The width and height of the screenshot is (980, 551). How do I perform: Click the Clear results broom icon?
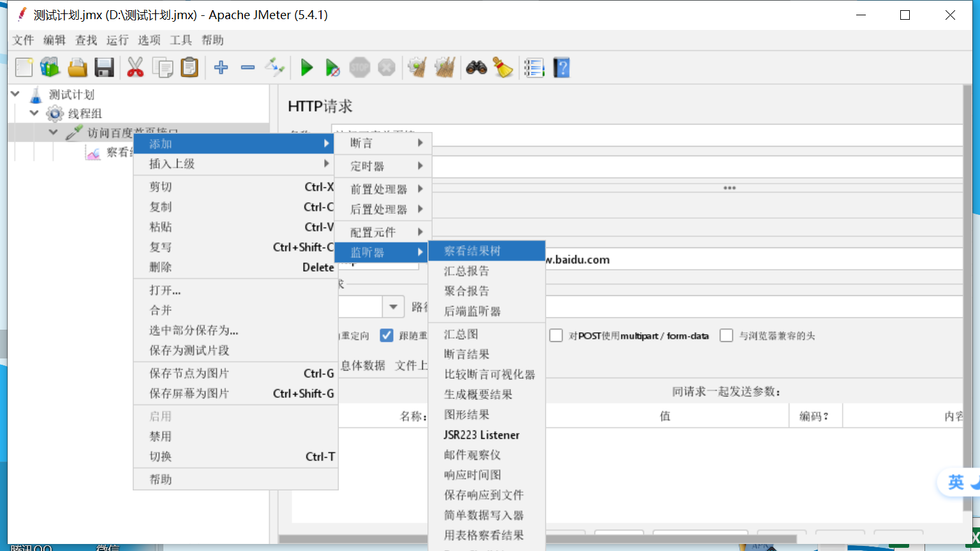(x=417, y=67)
